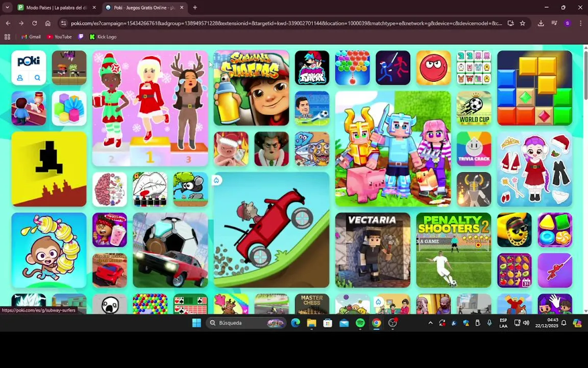Click the Poki search magnifier icon
This screenshot has height=368, width=588.
click(37, 78)
